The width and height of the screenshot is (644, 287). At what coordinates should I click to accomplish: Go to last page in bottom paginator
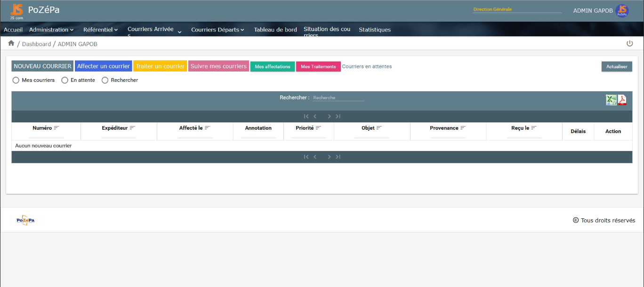(x=338, y=157)
